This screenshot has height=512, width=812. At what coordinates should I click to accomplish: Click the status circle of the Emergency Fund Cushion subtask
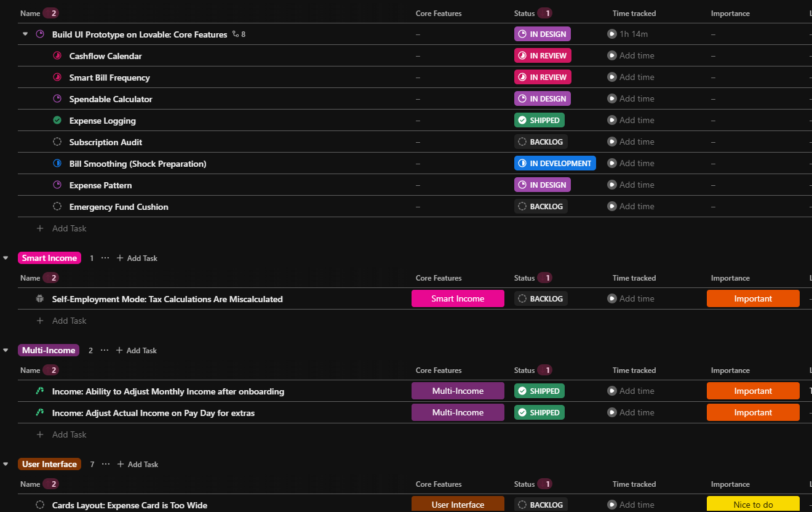coord(57,207)
